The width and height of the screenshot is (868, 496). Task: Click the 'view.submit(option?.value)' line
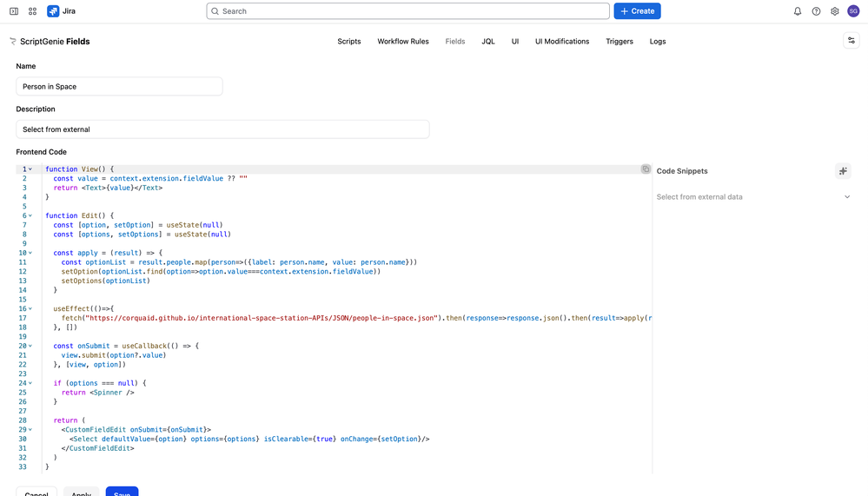click(114, 355)
